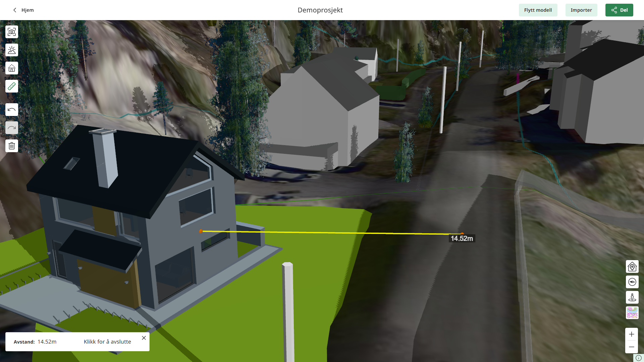
Task: Go back to Hjem
Action: (x=23, y=10)
